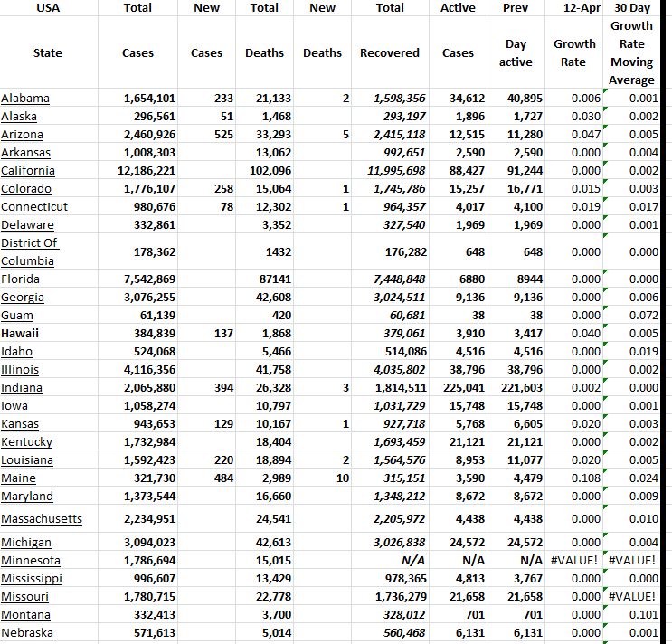Click the Minnesota state link
672x644 pixels.
(x=31, y=560)
